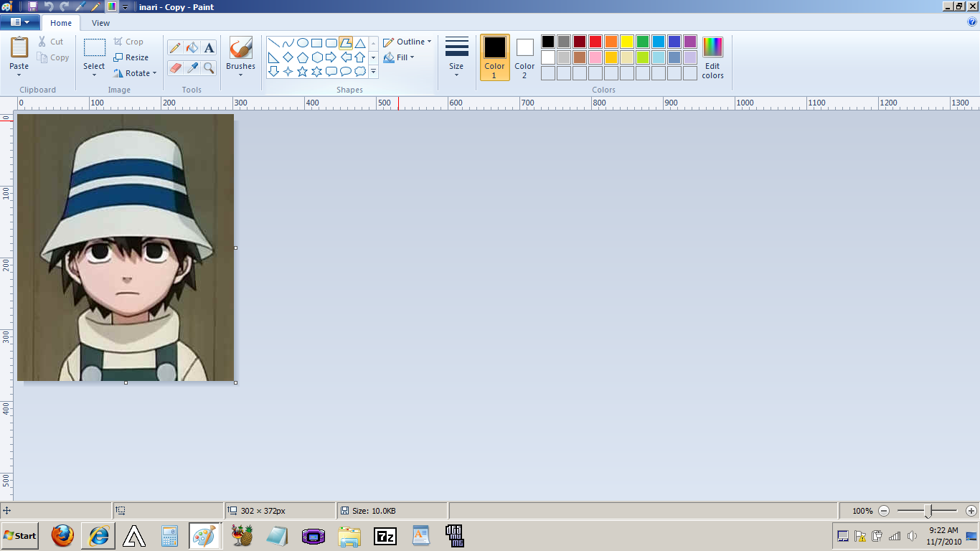Open Paint Help question mark icon
Screen dimensions: 980x551
coord(972,22)
